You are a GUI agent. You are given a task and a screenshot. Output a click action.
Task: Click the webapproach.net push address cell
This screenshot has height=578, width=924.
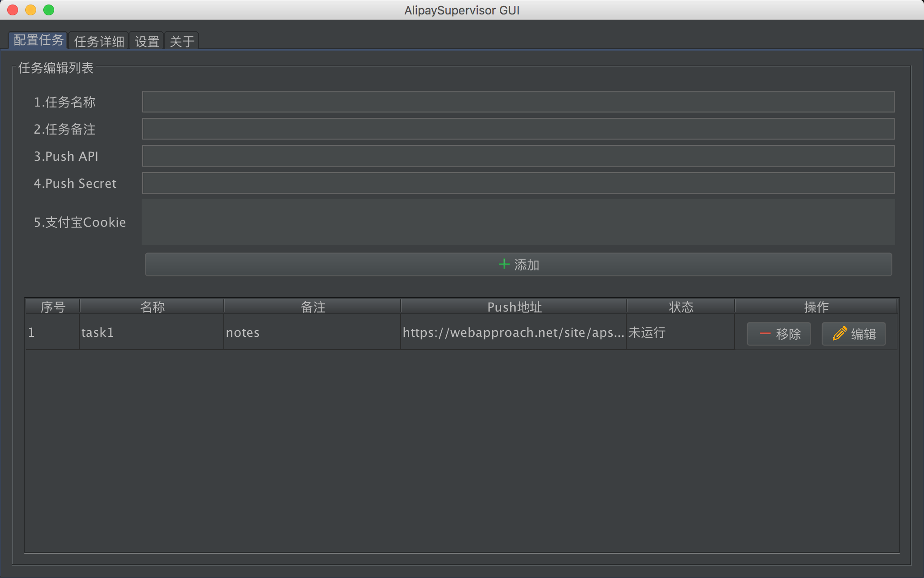(513, 333)
